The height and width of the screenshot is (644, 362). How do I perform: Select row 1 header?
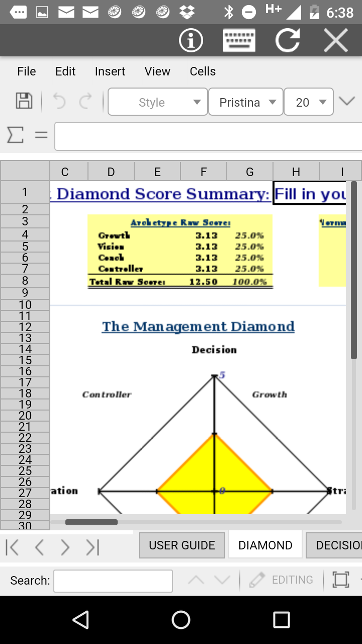pyautogui.click(x=25, y=192)
